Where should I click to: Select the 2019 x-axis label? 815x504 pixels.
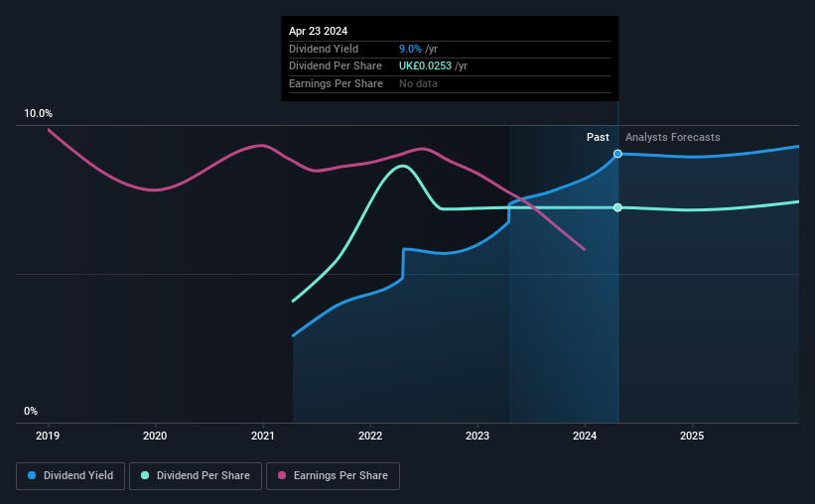click(x=48, y=436)
